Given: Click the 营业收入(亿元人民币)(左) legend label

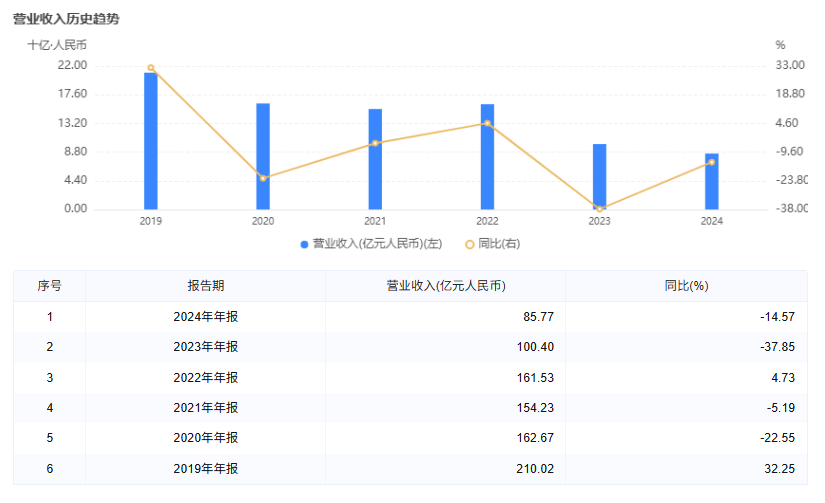Looking at the screenshot, I should pos(377,244).
